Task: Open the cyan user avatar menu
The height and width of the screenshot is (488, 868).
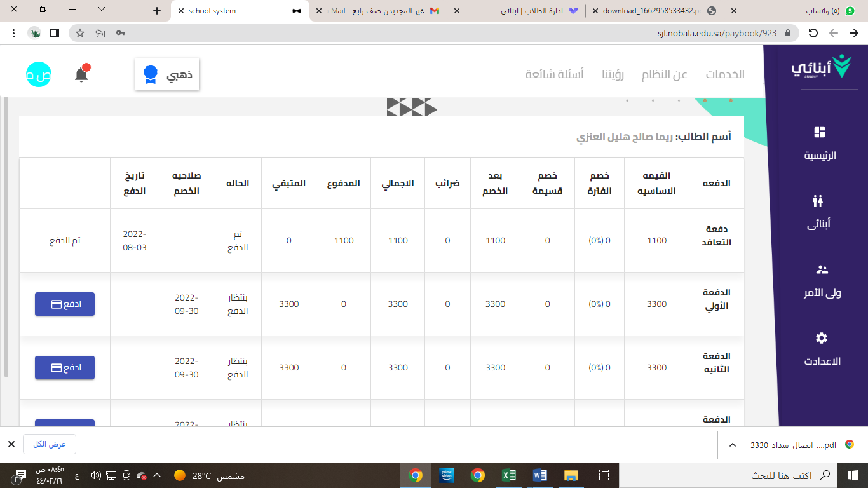Action: [x=39, y=74]
